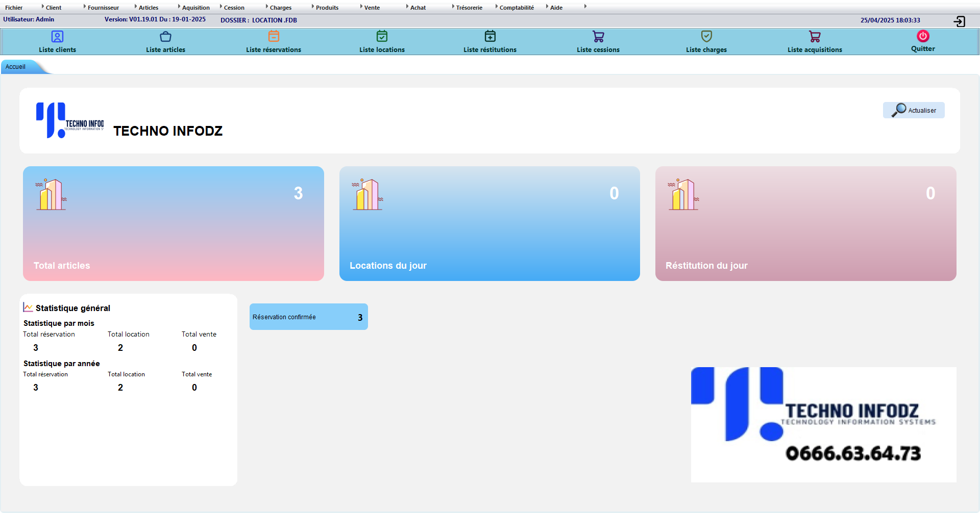The image size is (980, 513).
Task: Open the Aquisition menu
Action: pyautogui.click(x=196, y=8)
